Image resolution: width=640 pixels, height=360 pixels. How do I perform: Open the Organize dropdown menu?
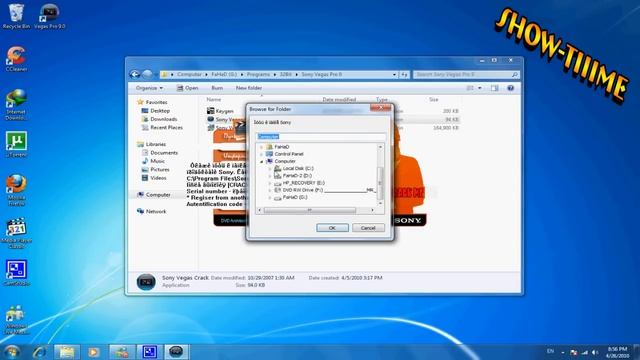pyautogui.click(x=149, y=88)
